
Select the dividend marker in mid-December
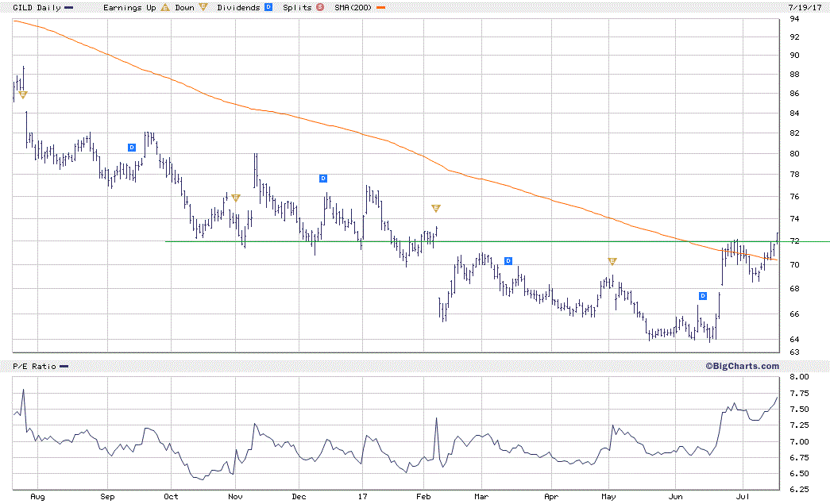tap(323, 178)
